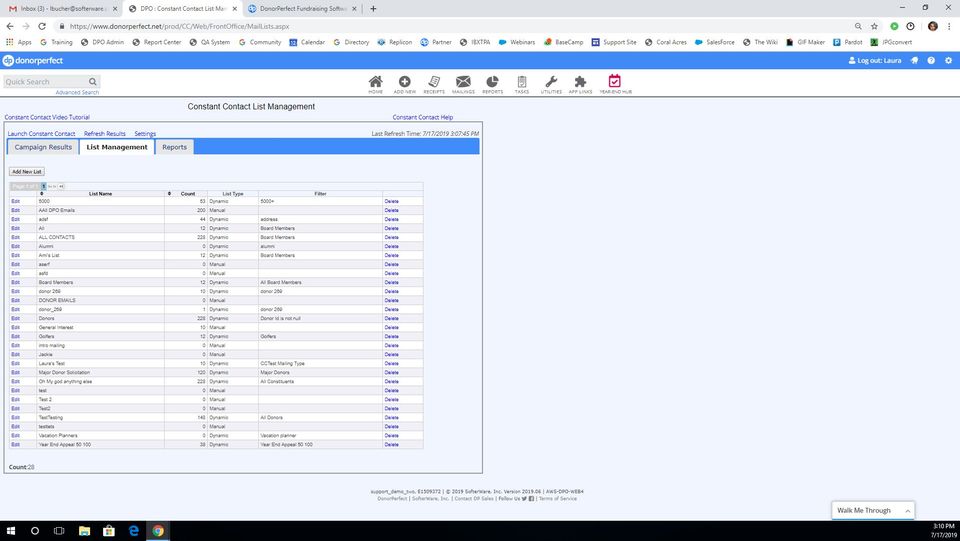
Task: Open the Add New toolbar icon
Action: coord(404,84)
